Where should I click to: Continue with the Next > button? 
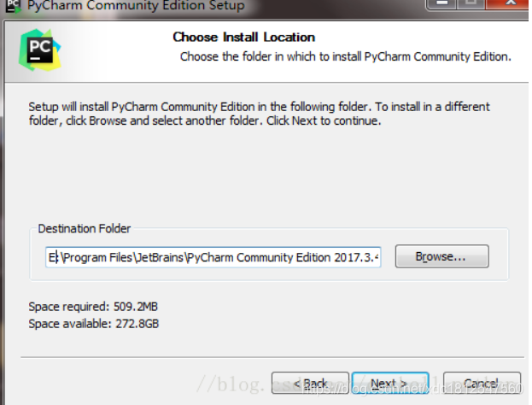point(390,384)
